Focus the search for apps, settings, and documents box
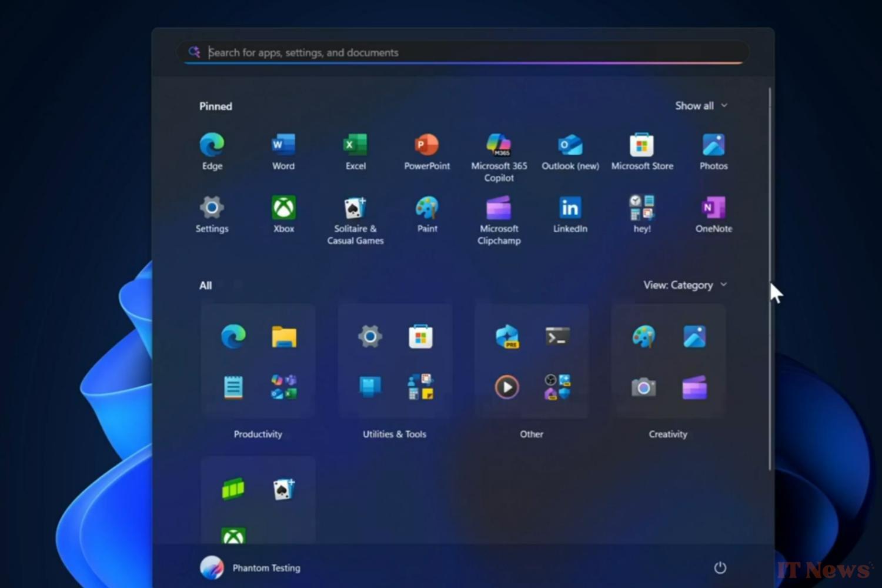The height and width of the screenshot is (588, 882). coord(463,52)
